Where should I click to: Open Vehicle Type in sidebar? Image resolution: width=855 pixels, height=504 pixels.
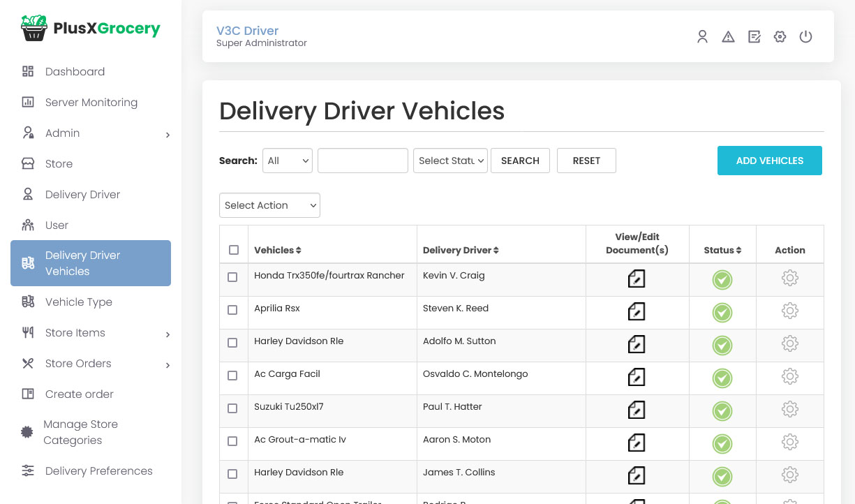pos(78,302)
